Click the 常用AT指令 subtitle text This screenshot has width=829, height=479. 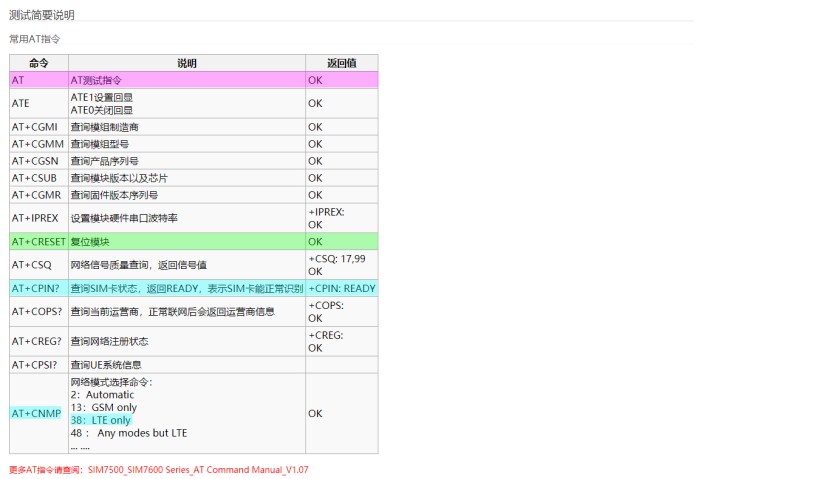[35, 39]
